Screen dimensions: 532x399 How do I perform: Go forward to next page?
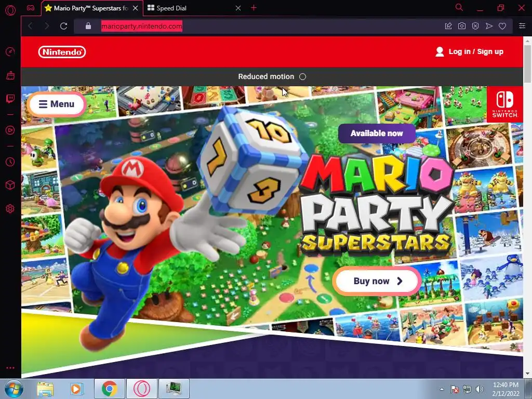(x=47, y=26)
